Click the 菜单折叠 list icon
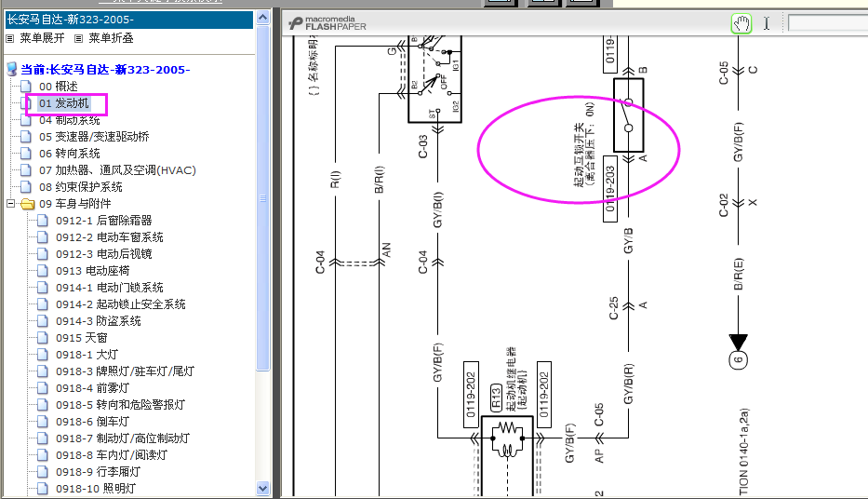 click(78, 38)
